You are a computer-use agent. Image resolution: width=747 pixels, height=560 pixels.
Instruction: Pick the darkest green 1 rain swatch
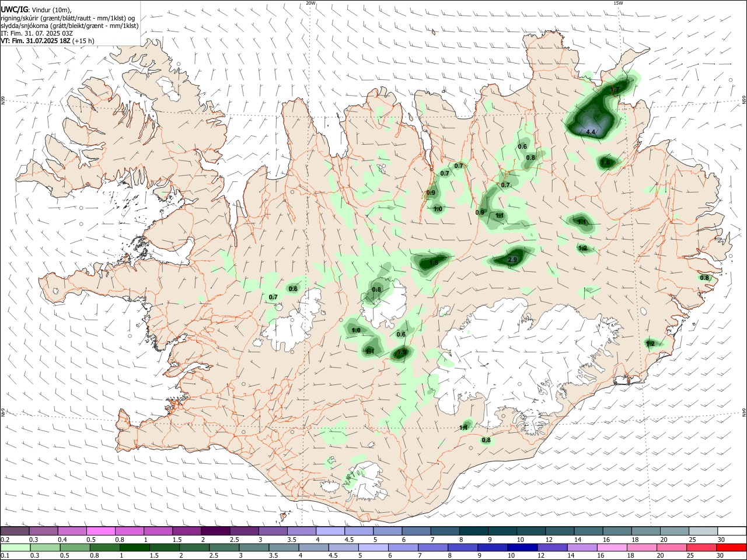(135, 547)
